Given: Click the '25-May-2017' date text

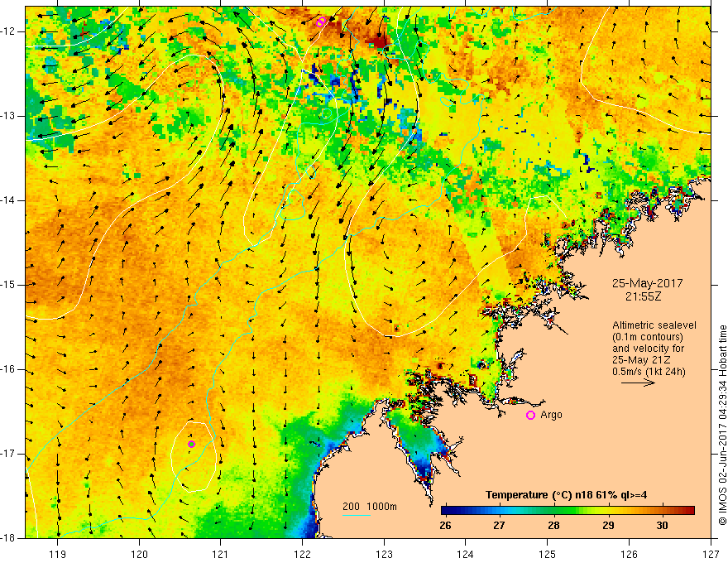Looking at the screenshot, I should pos(647,283).
